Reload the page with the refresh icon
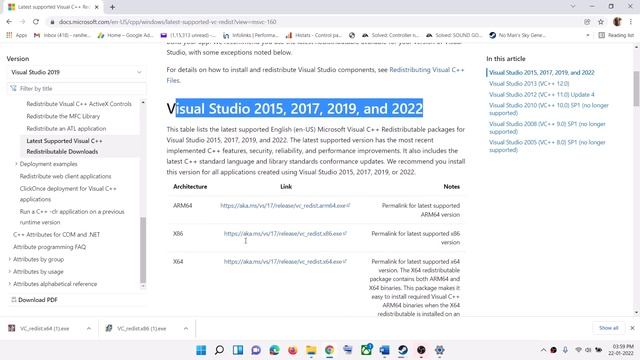640x360 pixels. [x=36, y=22]
